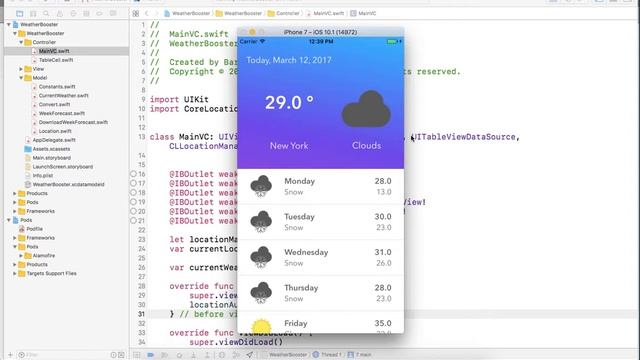Open DownloadWeekForecast.swift file
The image size is (640, 360).
[73, 122]
